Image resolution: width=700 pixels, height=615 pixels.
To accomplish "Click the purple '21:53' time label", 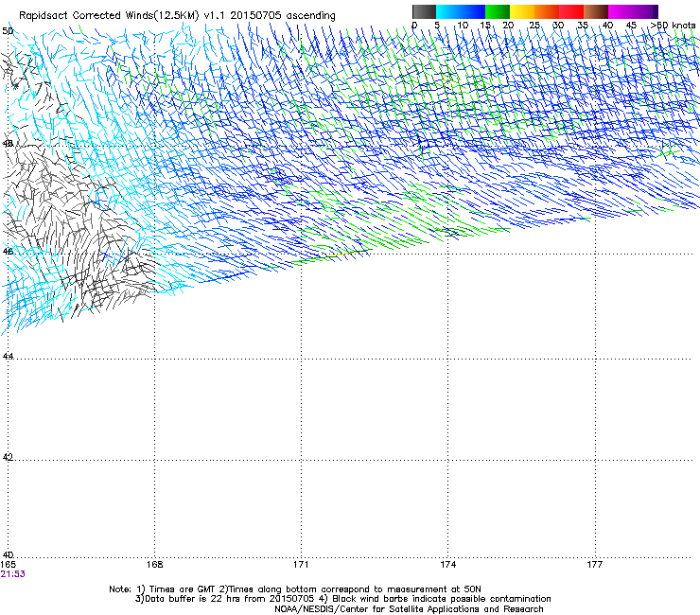I will click(x=12, y=574).
